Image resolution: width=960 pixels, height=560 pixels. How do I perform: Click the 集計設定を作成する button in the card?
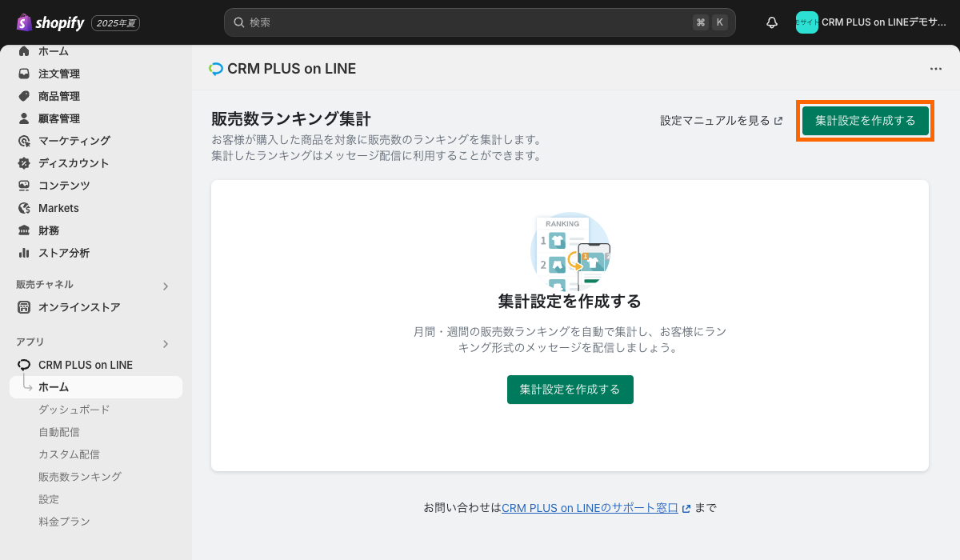pyautogui.click(x=570, y=390)
